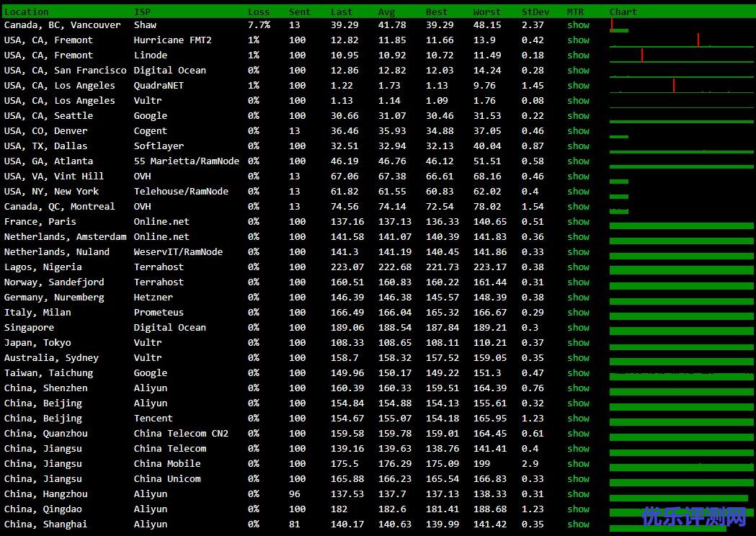Show MTR for Netherlands, Amsterdam row
Image resolution: width=756 pixels, height=536 pixels.
point(578,237)
